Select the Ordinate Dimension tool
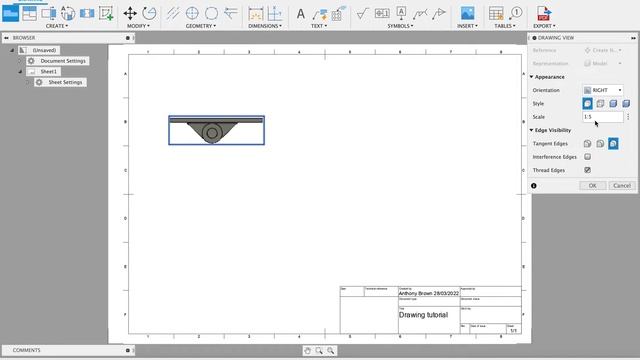The width and height of the screenshot is (640, 360). pos(275,13)
